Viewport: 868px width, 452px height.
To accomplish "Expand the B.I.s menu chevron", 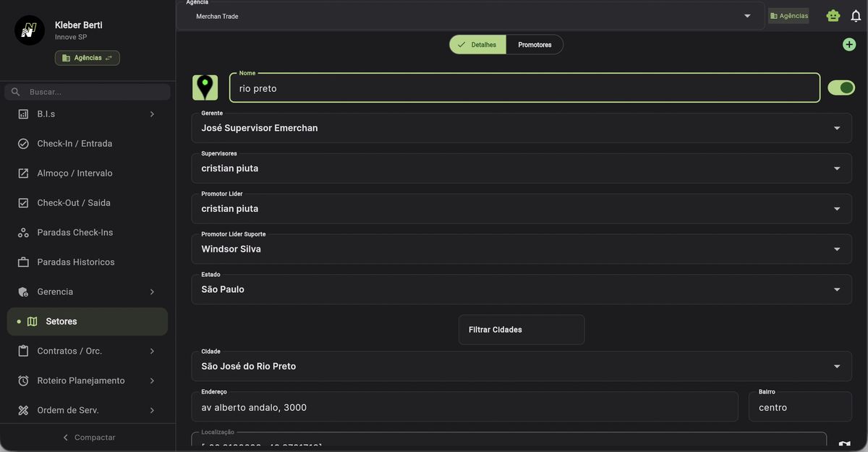I will click(x=152, y=114).
